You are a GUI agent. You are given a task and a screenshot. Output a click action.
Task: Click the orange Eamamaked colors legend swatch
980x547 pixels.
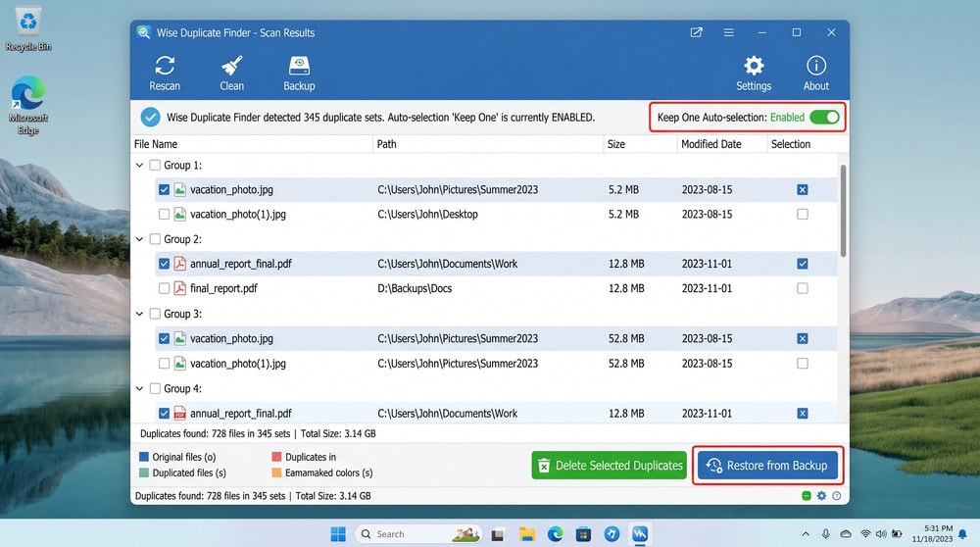(x=276, y=472)
